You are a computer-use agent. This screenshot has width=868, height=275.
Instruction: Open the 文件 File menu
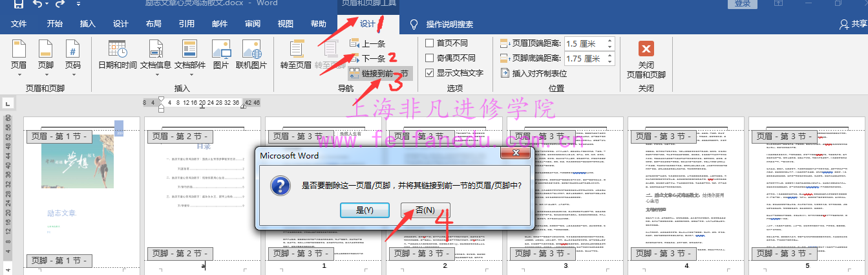(x=19, y=24)
